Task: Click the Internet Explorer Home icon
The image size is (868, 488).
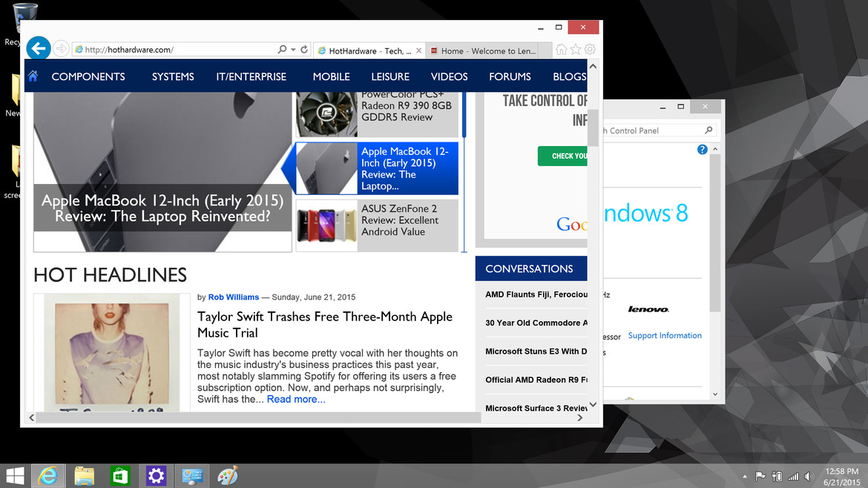Action: pos(562,50)
